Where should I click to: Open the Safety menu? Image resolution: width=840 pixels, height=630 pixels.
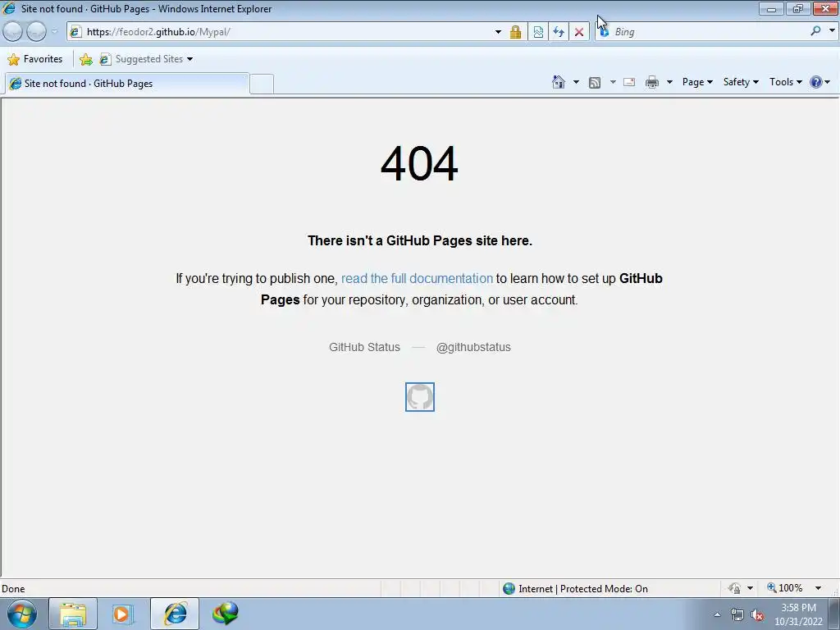point(741,82)
